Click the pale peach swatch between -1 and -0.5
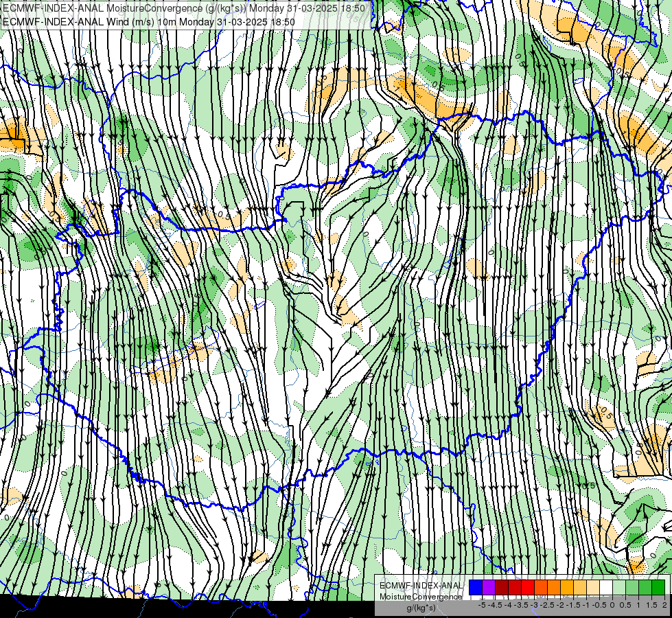This screenshot has height=618, width=672. tap(593, 588)
